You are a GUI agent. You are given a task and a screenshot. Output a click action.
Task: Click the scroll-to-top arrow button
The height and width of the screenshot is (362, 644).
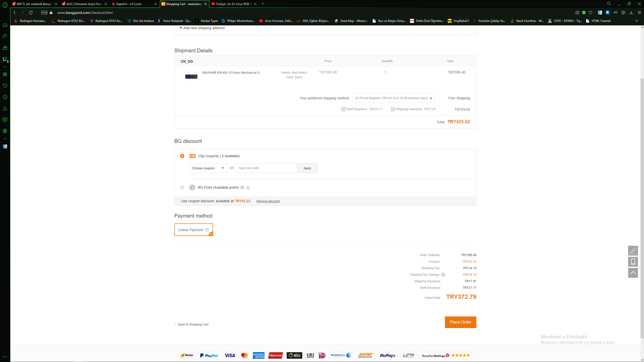633,273
